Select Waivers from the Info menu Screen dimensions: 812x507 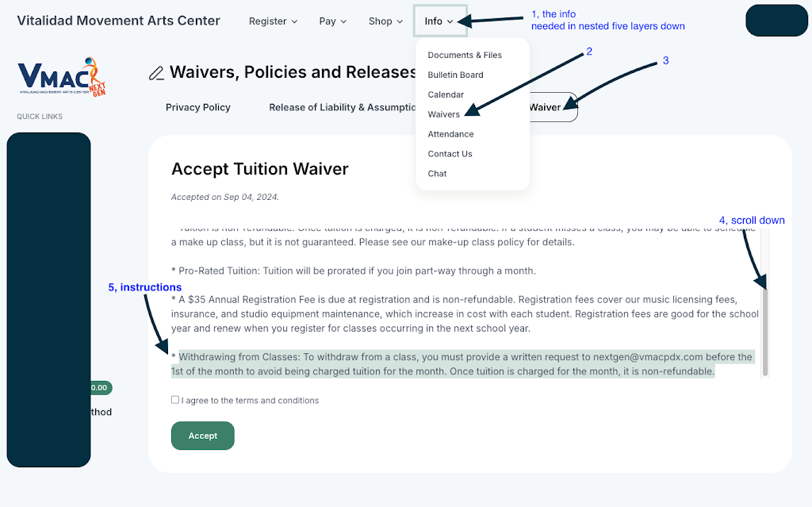pyautogui.click(x=443, y=114)
